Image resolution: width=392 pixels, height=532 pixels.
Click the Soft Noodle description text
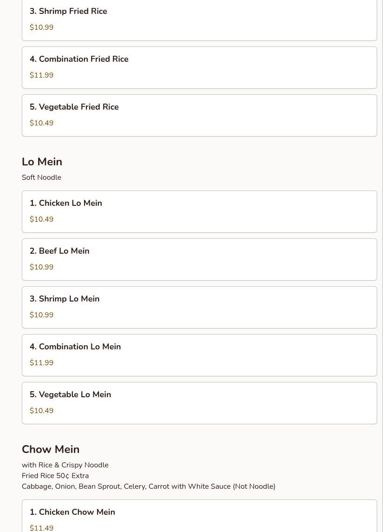click(x=41, y=177)
